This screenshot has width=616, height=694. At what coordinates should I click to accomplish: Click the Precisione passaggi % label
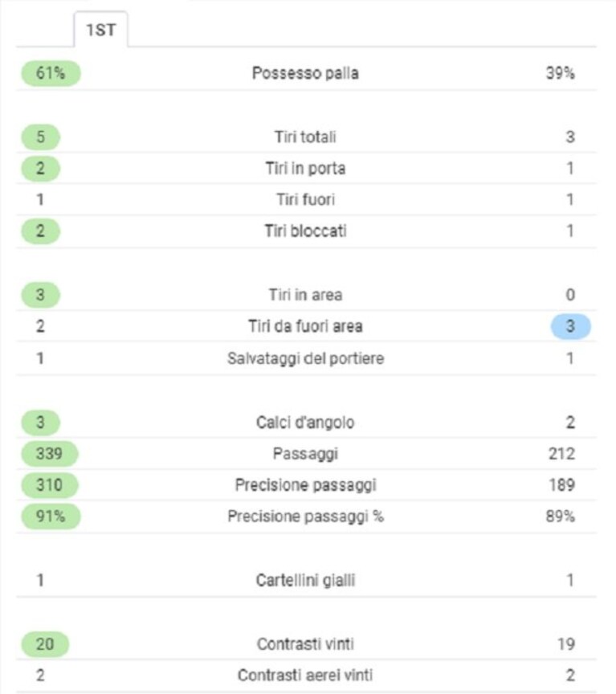305,516
